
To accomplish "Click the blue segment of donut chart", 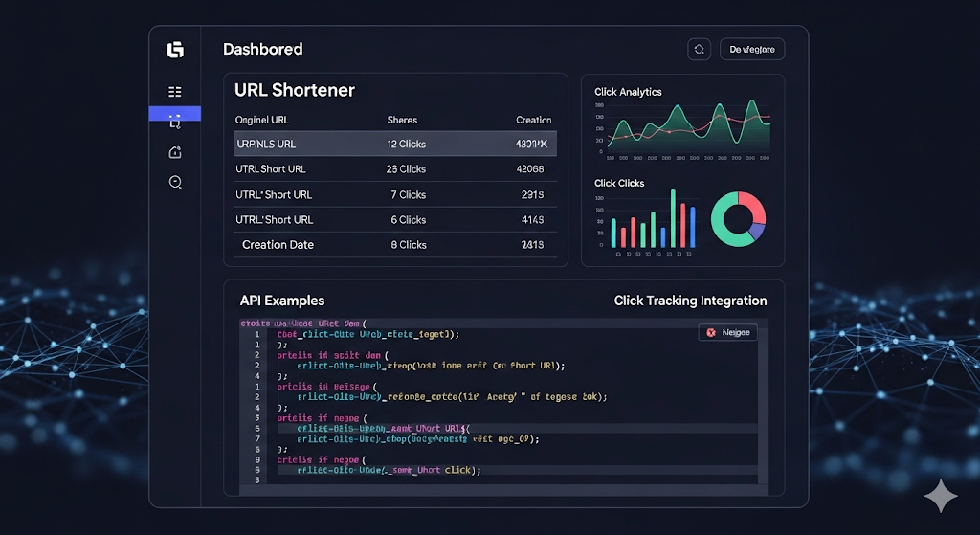I will (756, 232).
